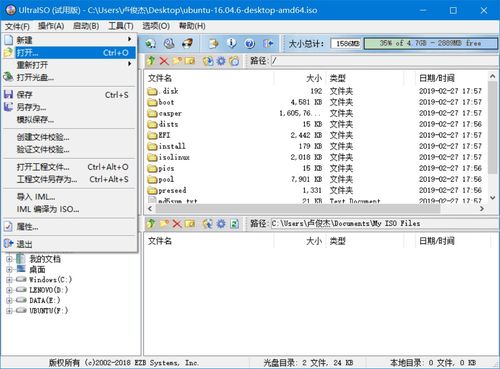Click the green up-arrow icon in the ISO pane toolbar
This screenshot has width=500, height=369.
[151, 61]
